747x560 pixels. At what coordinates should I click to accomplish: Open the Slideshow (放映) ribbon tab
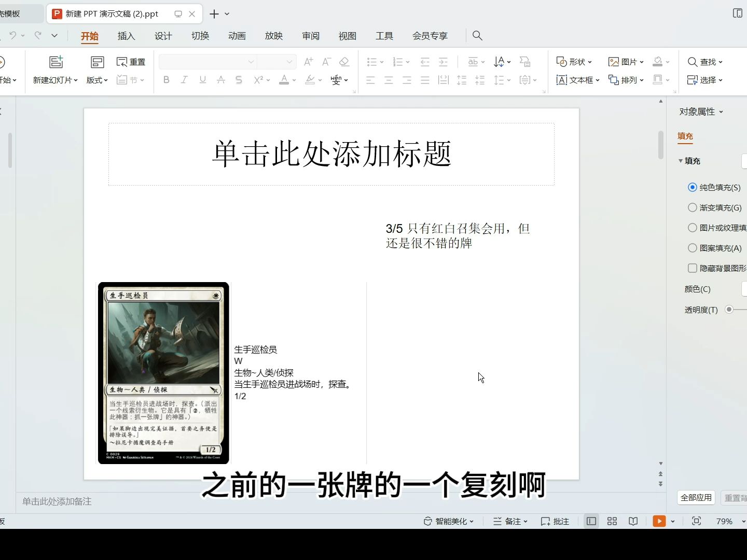(x=274, y=36)
